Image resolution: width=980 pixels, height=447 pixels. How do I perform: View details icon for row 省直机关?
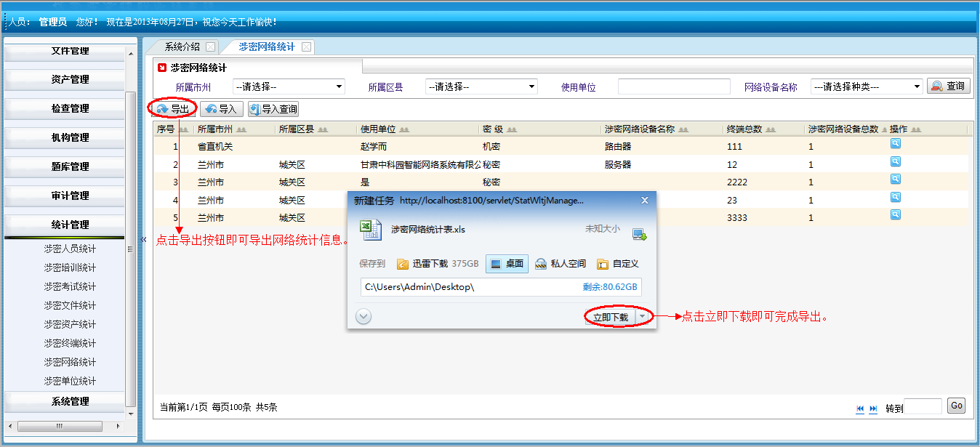tap(896, 143)
